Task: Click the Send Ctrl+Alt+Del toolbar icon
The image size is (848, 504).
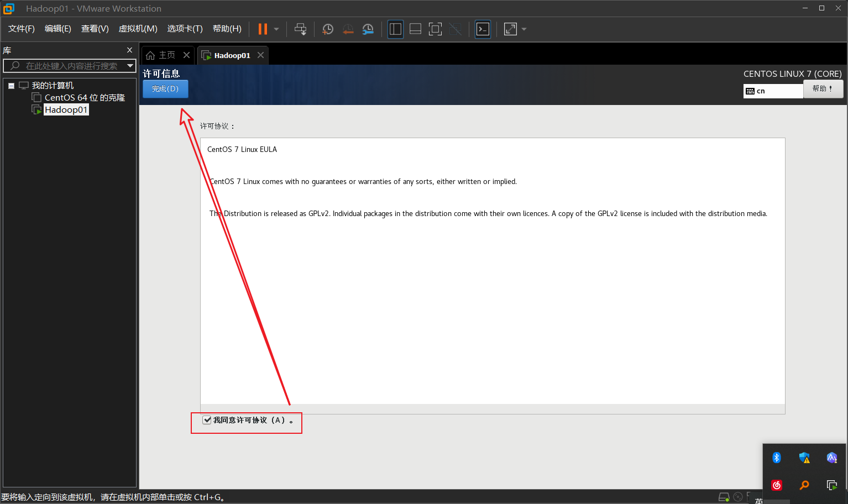Action: pyautogui.click(x=300, y=29)
